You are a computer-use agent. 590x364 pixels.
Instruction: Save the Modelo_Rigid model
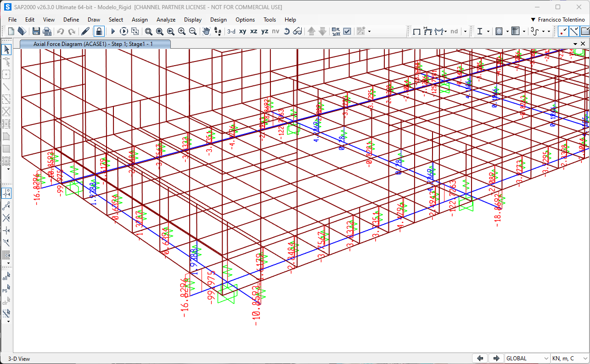[36, 31]
